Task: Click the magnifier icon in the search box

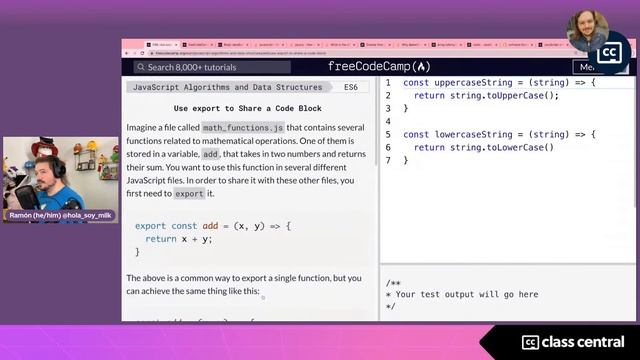Action: (141, 67)
